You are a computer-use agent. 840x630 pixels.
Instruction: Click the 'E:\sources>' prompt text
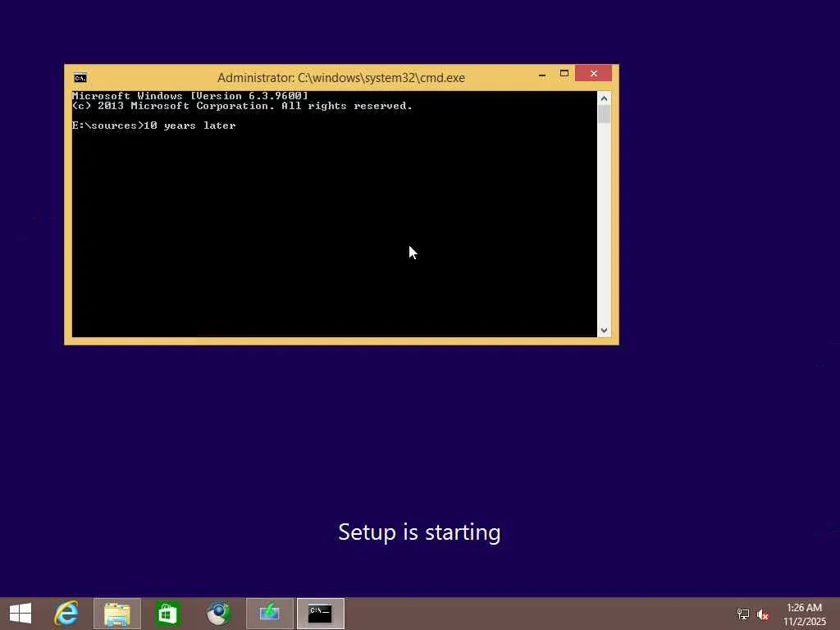pyautogui.click(x=108, y=126)
